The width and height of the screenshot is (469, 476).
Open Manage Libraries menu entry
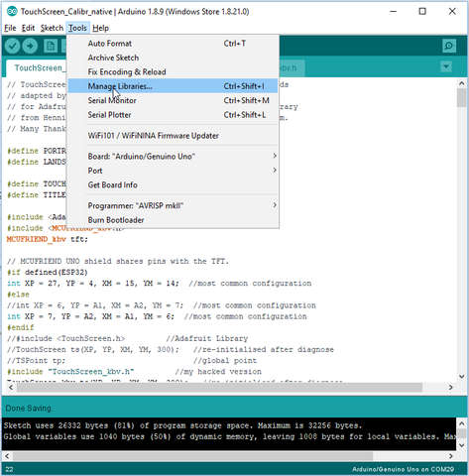pyautogui.click(x=174, y=86)
